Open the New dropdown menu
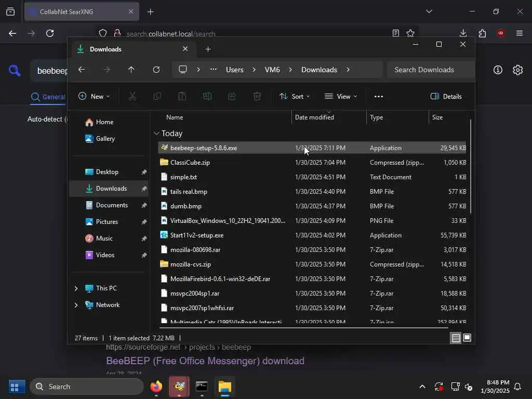The image size is (532, 399). (x=95, y=96)
